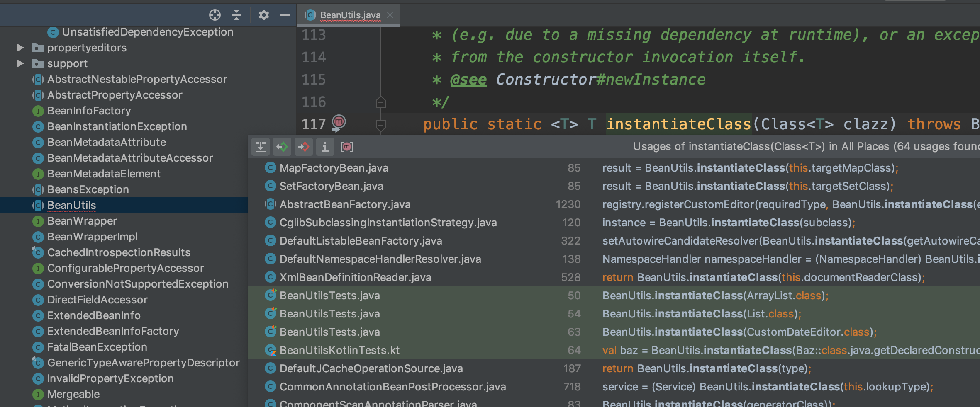Screen dimensions: 980x407
Task: Toggle show write access usages filter
Action: click(x=304, y=147)
